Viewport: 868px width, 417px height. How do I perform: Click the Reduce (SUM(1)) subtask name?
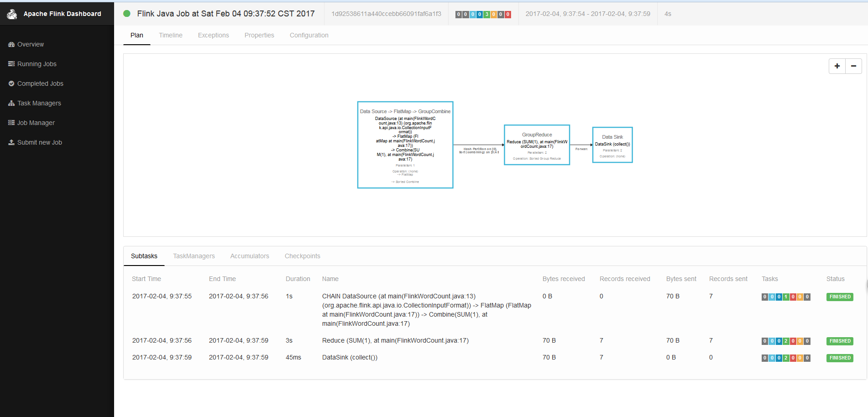[395, 340]
